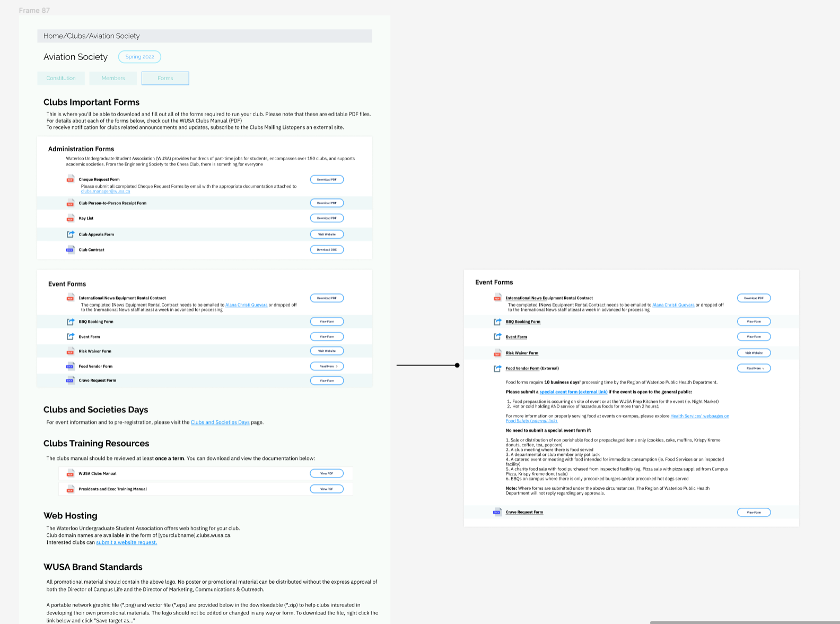
Task: Select the Forms tab
Action: (x=165, y=78)
